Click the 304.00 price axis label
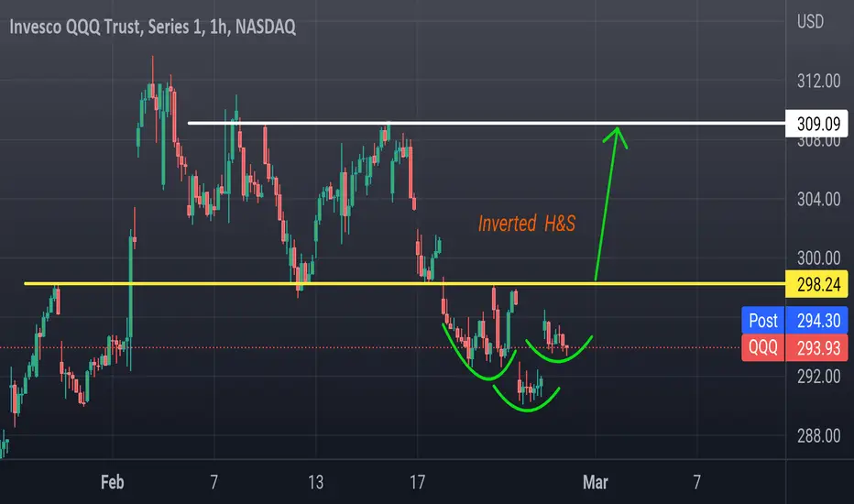The width and height of the screenshot is (854, 504). pyautogui.click(x=818, y=200)
